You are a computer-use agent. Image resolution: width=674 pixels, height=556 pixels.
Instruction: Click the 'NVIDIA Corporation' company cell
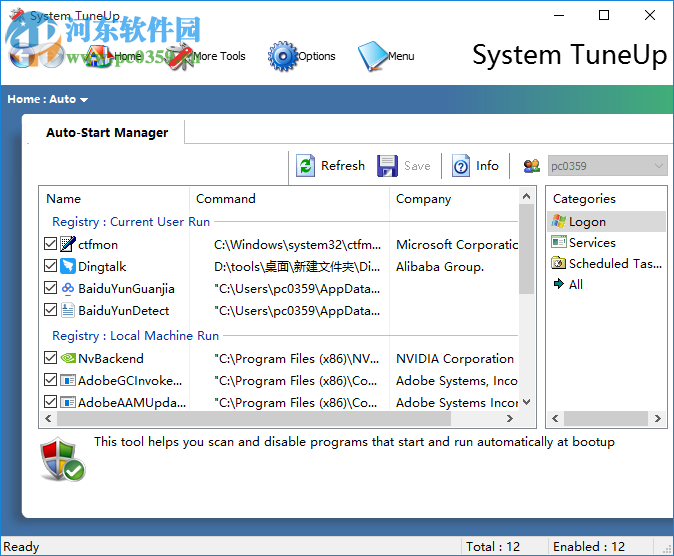coord(455,358)
